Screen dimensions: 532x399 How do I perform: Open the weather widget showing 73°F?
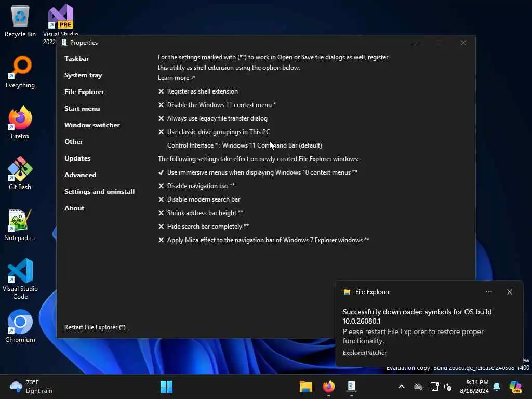click(31, 387)
